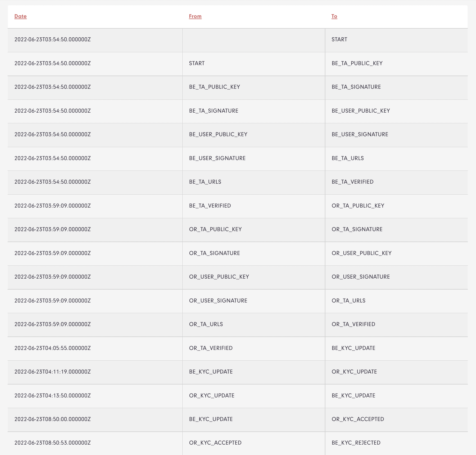476x455 pixels.
Task: Select OR_KYC_ACCEPTED in the From column
Action: point(216,443)
